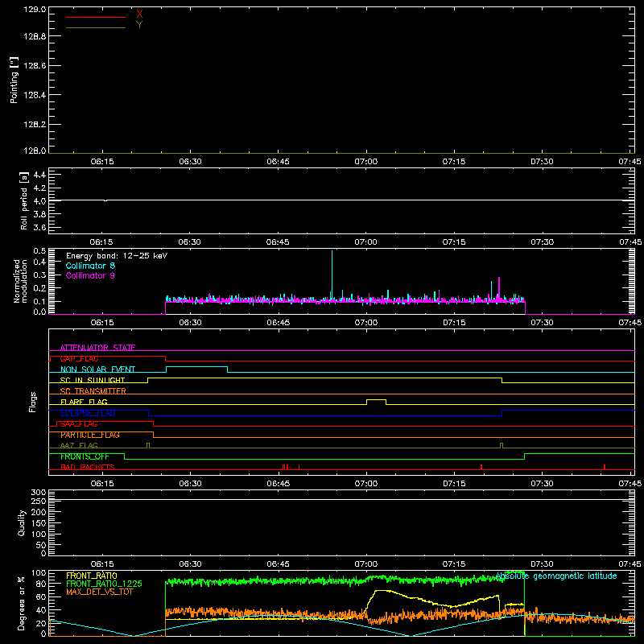Click the 07:30 label under Quality panel
Viewport: 644px width, 644px height.
[x=542, y=564]
